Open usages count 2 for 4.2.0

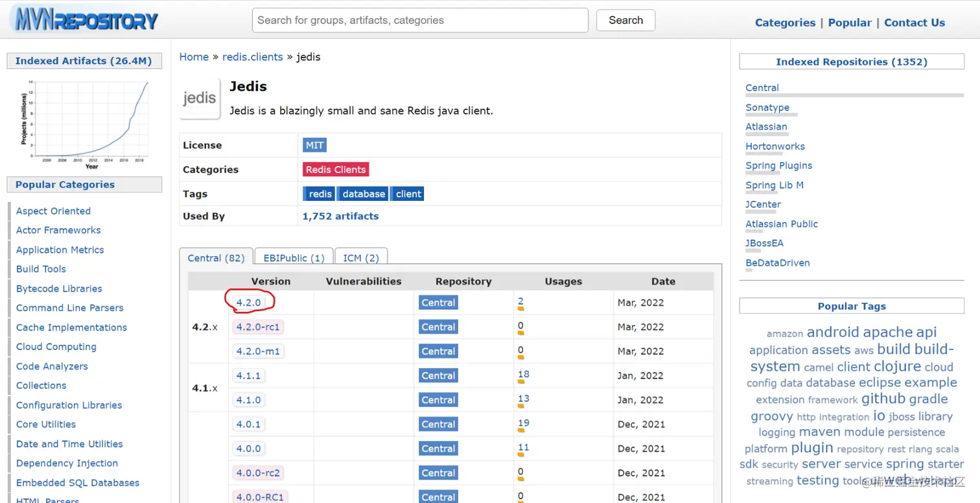point(520,301)
